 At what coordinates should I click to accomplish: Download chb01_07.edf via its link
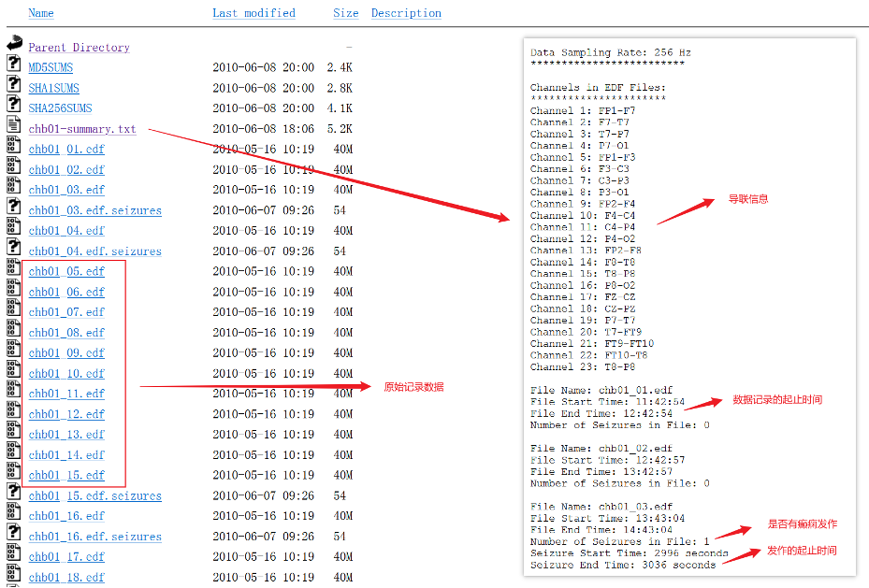(x=66, y=312)
